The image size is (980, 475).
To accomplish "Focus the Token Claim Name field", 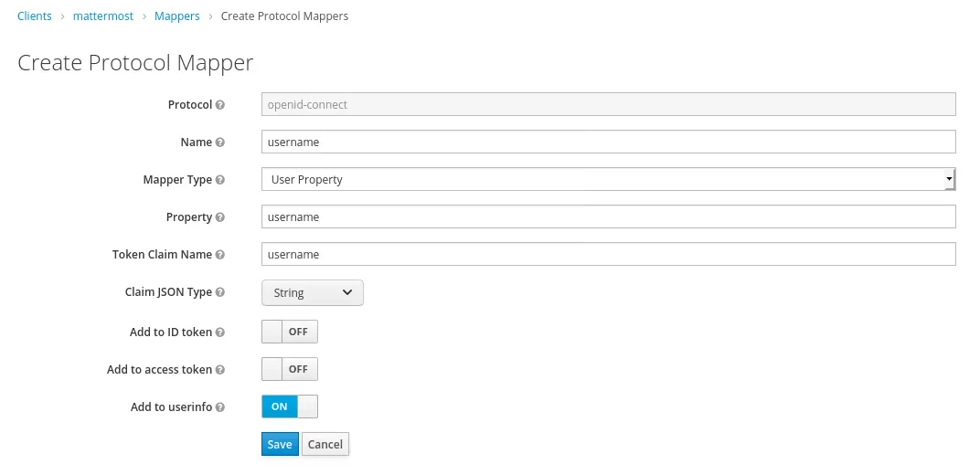I will [608, 254].
